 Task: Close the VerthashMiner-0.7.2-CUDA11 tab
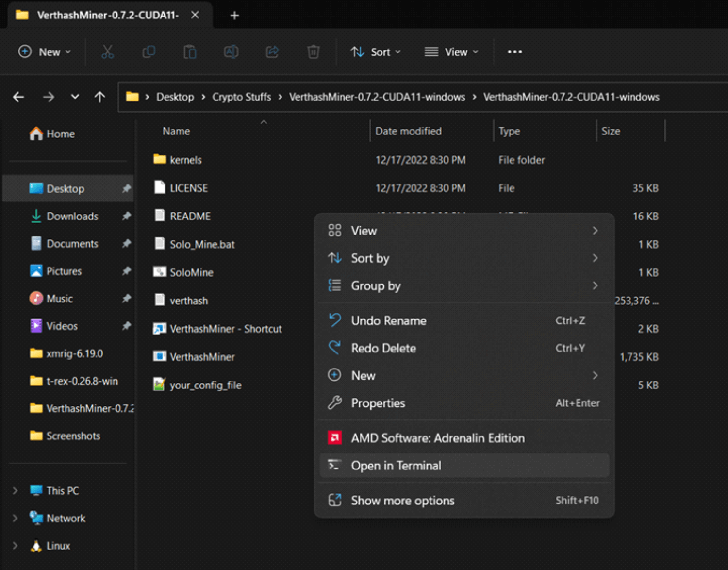click(195, 15)
